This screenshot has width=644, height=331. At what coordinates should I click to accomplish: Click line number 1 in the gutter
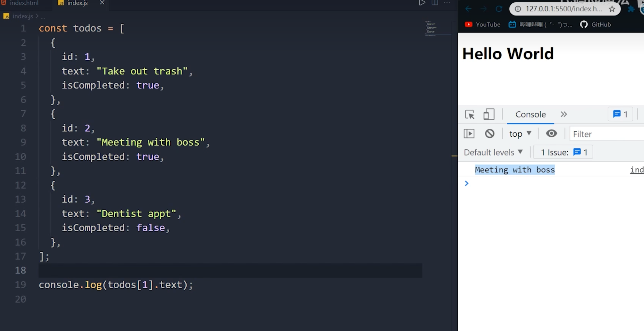[x=23, y=28]
